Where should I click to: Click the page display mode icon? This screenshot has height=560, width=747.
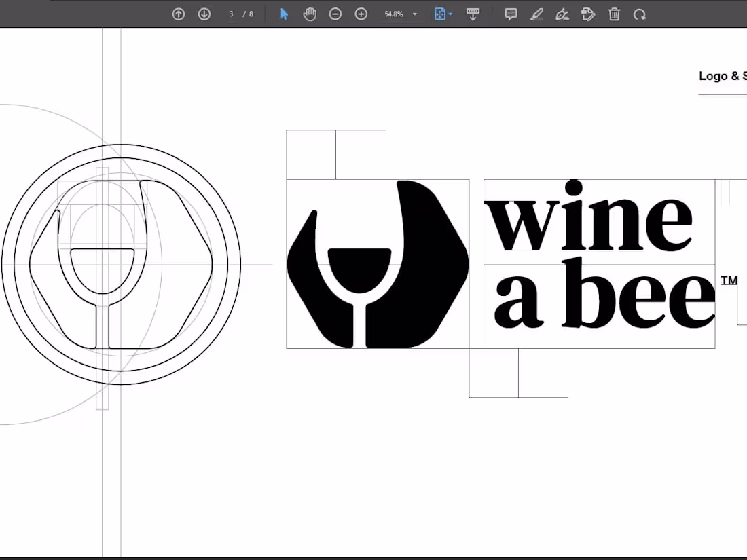439,14
